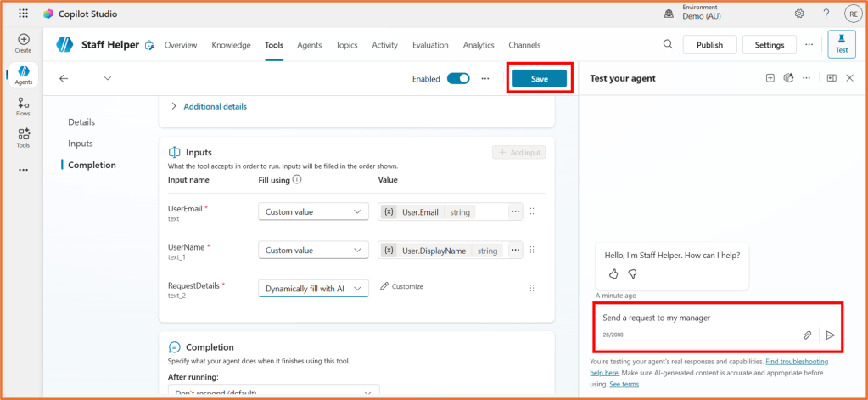
Task: Switch to the Knowledge tab
Action: [231, 45]
